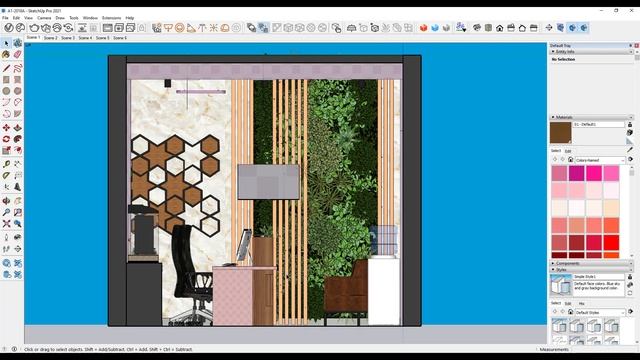Select the Select arrow tool
The width and height of the screenshot is (640, 360).
6,43
